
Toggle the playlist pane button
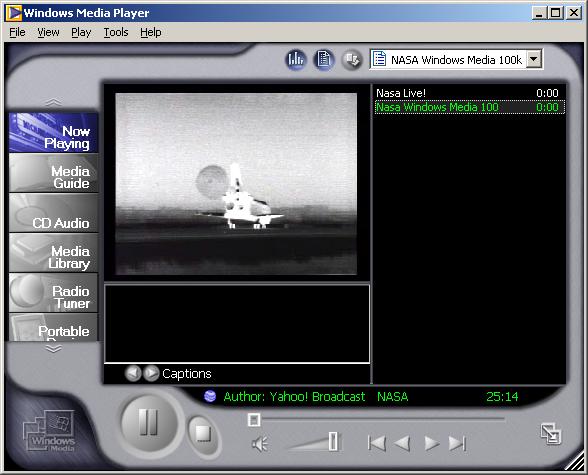(324, 59)
